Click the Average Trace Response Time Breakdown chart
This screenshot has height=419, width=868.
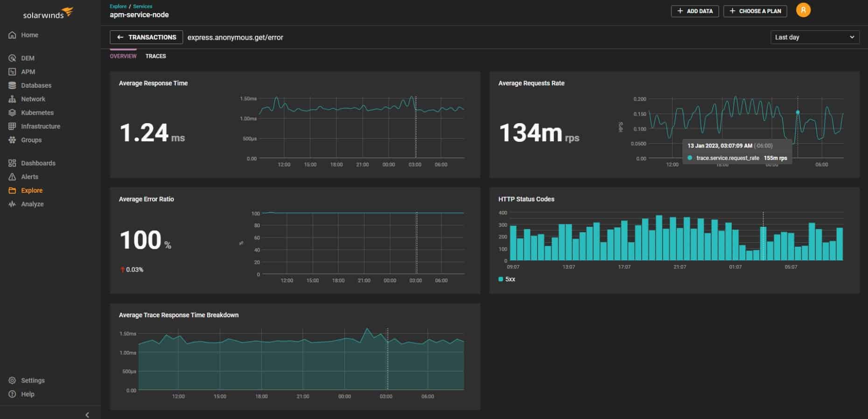coord(301,359)
